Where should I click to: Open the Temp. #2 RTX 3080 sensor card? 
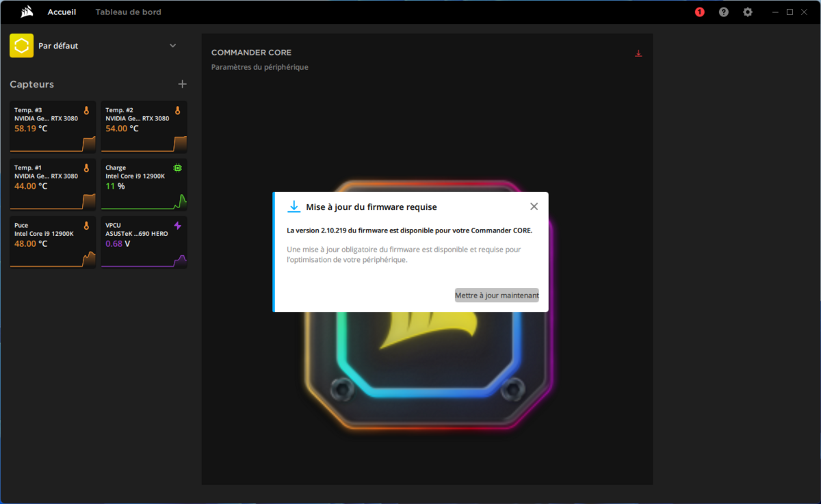[x=144, y=127]
